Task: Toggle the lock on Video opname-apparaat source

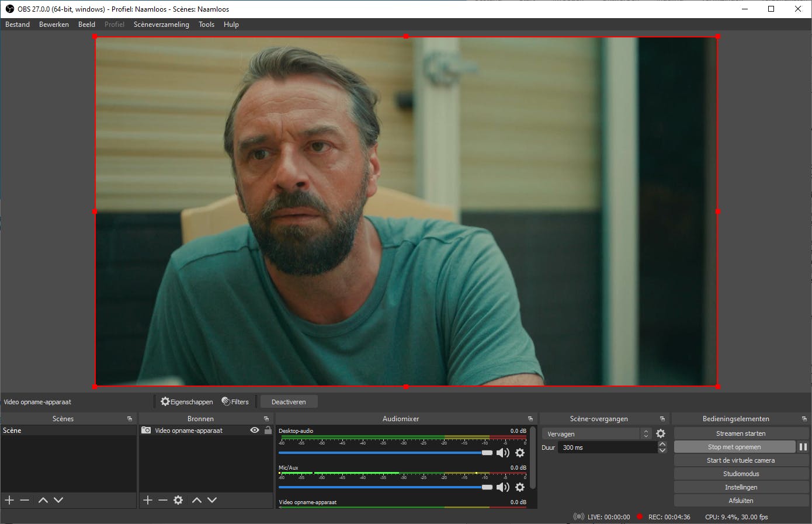Action: click(268, 430)
